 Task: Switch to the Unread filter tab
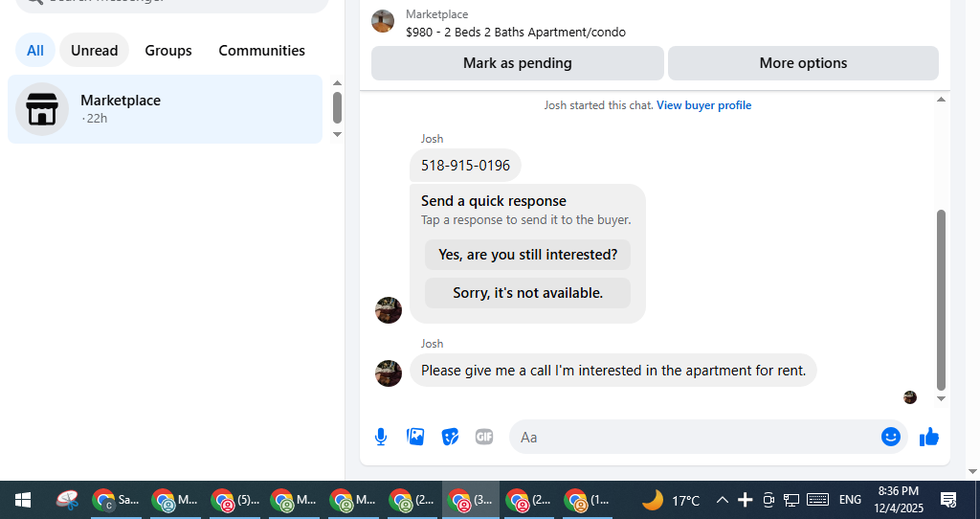[95, 50]
